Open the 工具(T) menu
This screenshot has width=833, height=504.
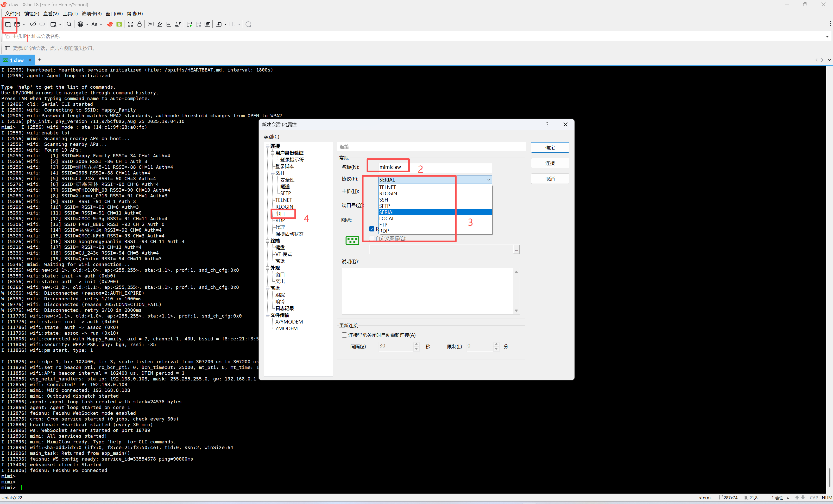(x=70, y=14)
